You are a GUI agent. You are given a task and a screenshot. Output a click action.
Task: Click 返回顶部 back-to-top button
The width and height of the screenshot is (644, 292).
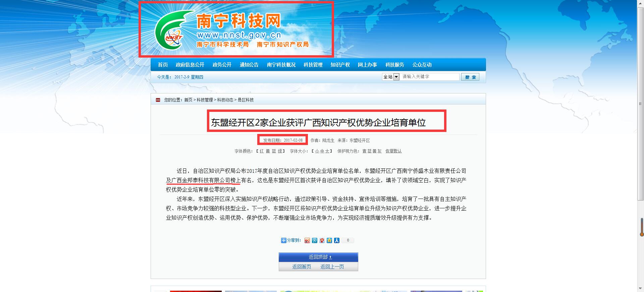pyautogui.click(x=318, y=257)
